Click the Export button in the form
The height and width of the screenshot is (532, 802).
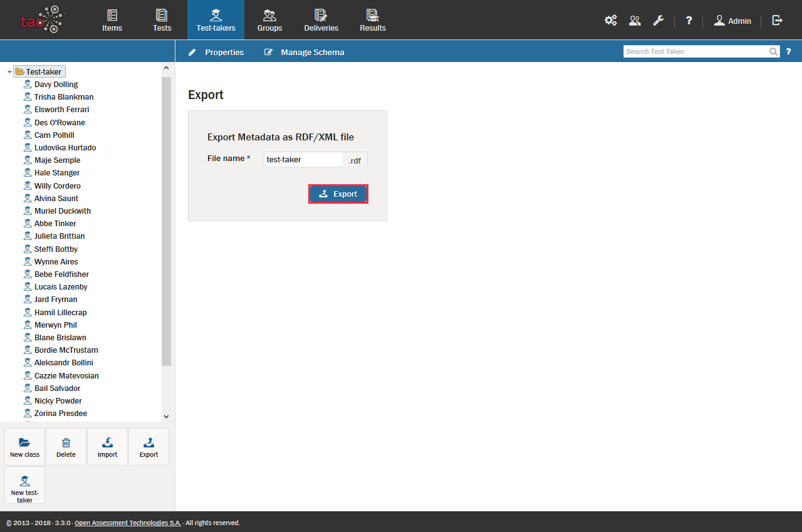point(338,194)
